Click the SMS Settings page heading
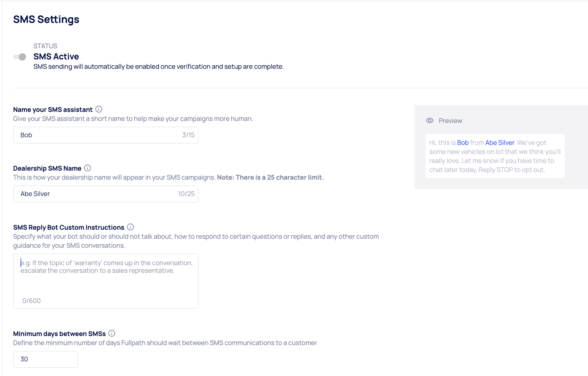 tap(46, 19)
